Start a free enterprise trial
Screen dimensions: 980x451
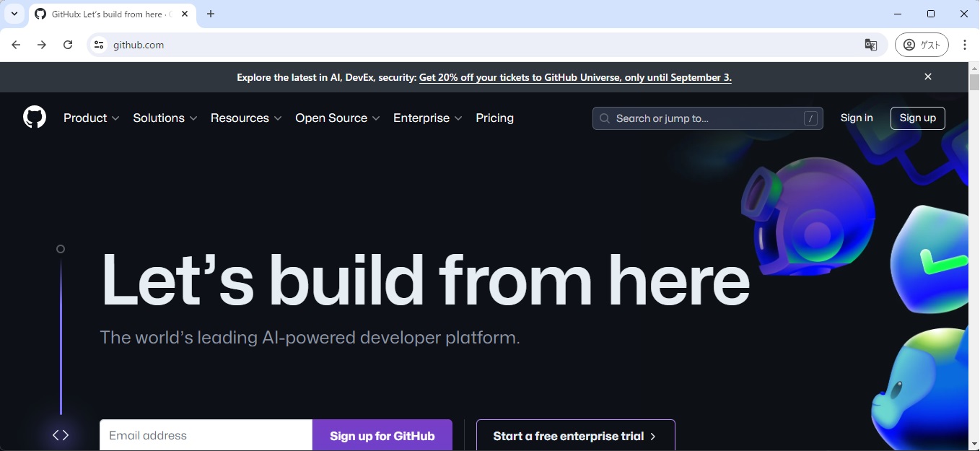(576, 435)
